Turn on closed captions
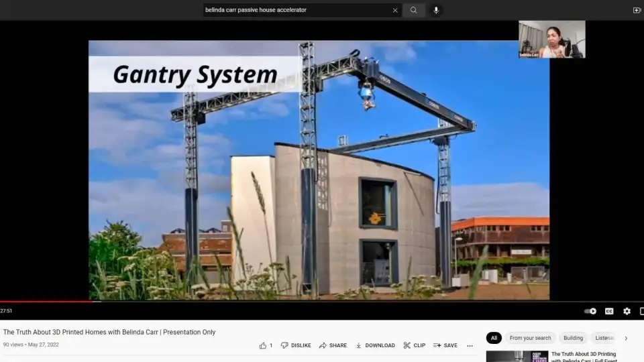644x362 pixels. [x=609, y=311]
